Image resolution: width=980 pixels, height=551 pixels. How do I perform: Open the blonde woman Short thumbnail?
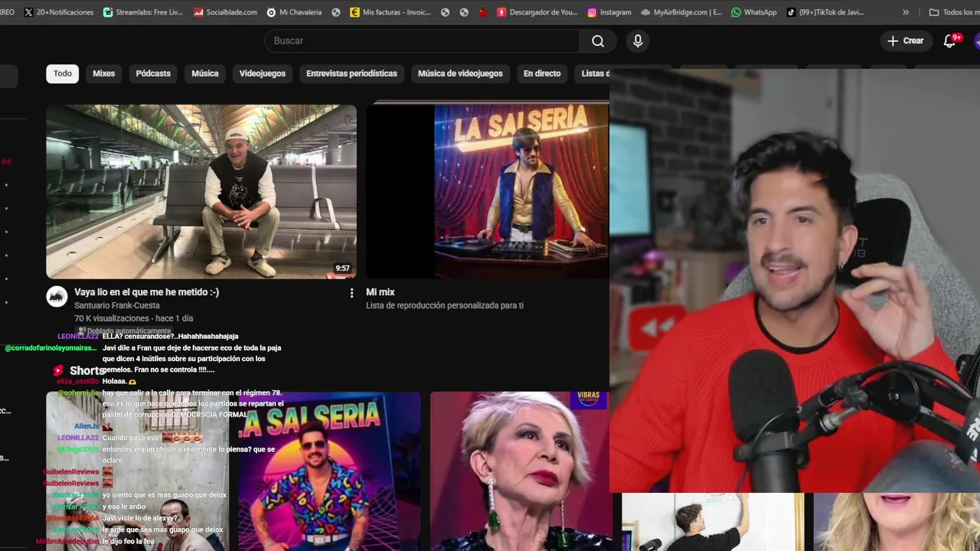(519, 471)
